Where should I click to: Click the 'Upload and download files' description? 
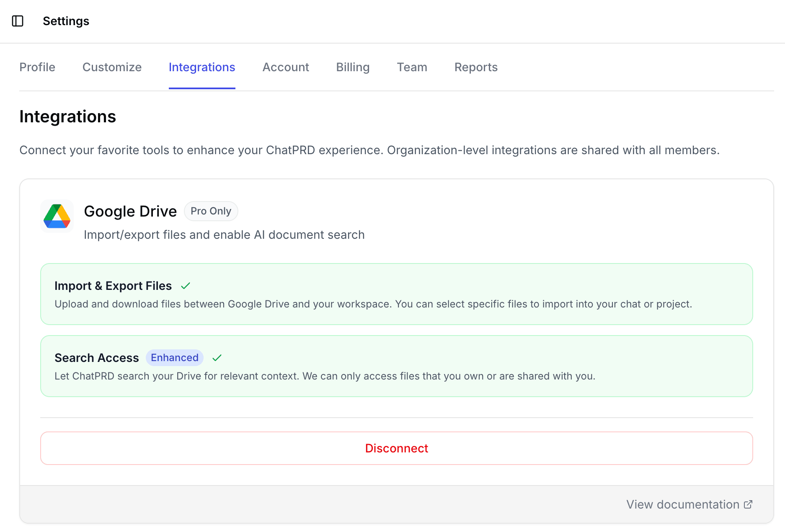pyautogui.click(x=373, y=304)
